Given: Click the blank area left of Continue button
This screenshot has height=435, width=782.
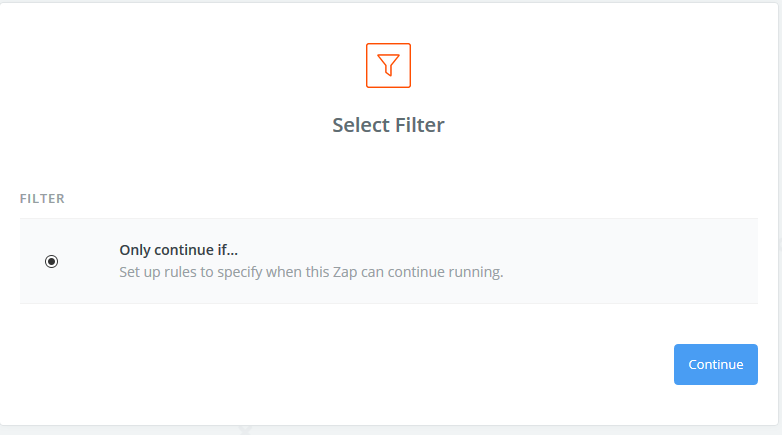Looking at the screenshot, I should point(400,364).
